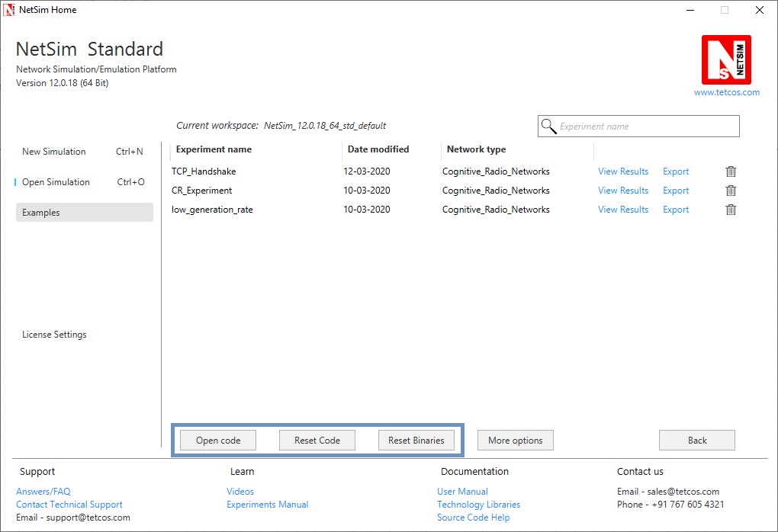Click the search magnifier icon
Viewport: 778px width, 532px height.
(549, 126)
